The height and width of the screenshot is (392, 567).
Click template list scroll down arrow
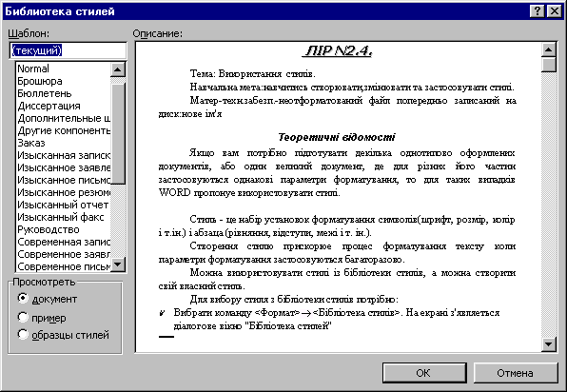(118, 265)
